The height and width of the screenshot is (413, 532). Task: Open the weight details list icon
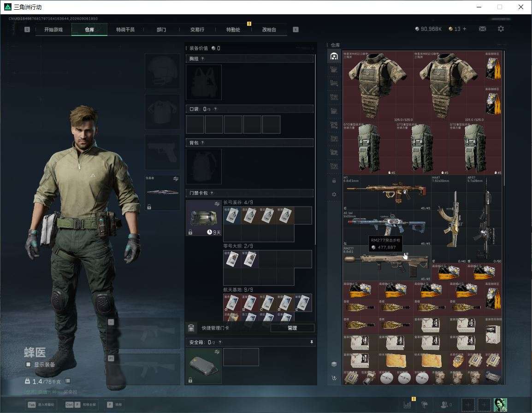[68, 381]
